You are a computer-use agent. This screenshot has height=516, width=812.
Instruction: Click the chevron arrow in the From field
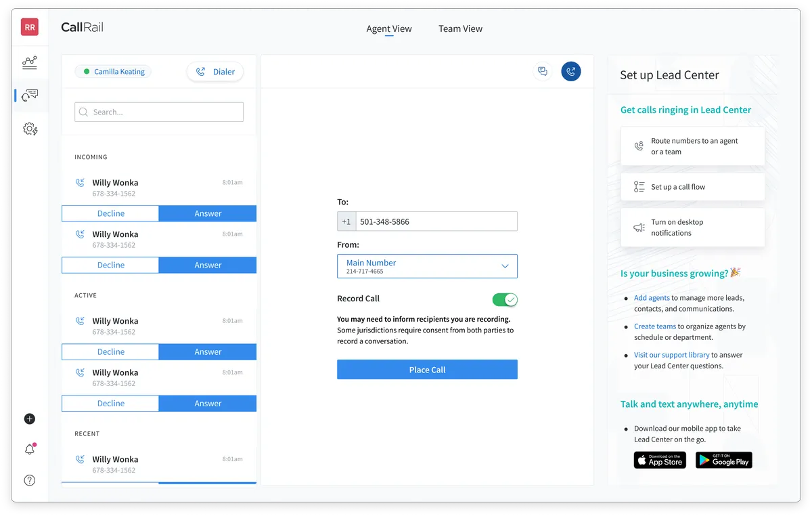click(505, 266)
